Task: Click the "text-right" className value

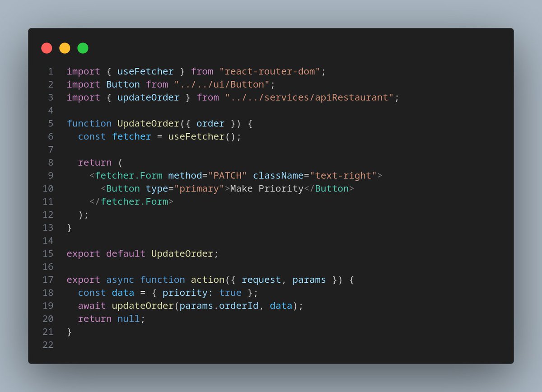Action: pos(343,175)
